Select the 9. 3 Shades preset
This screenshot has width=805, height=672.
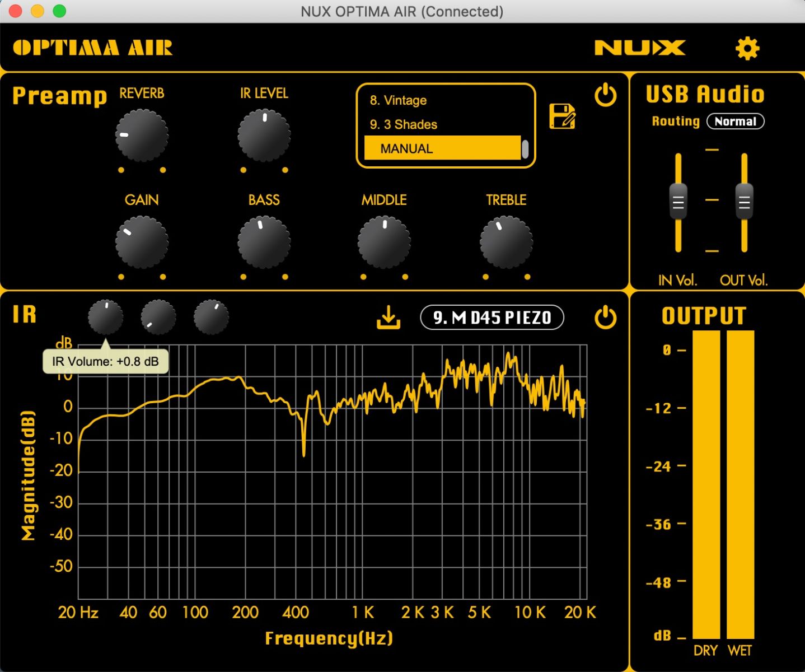click(403, 124)
